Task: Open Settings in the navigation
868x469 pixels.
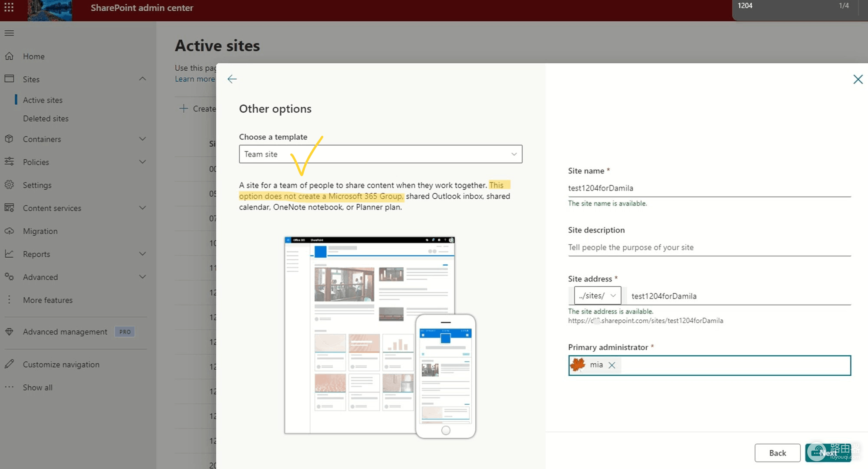Action: coord(37,185)
